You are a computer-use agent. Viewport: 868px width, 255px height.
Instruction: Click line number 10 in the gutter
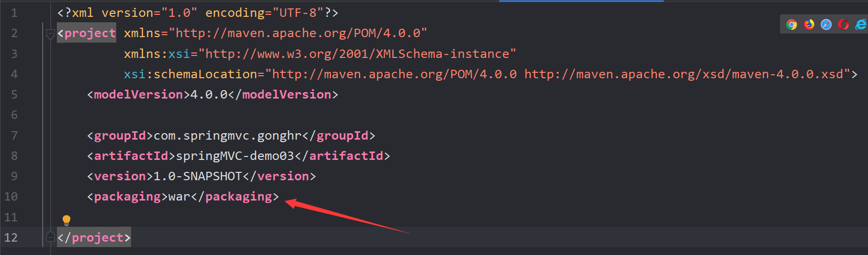coord(11,197)
